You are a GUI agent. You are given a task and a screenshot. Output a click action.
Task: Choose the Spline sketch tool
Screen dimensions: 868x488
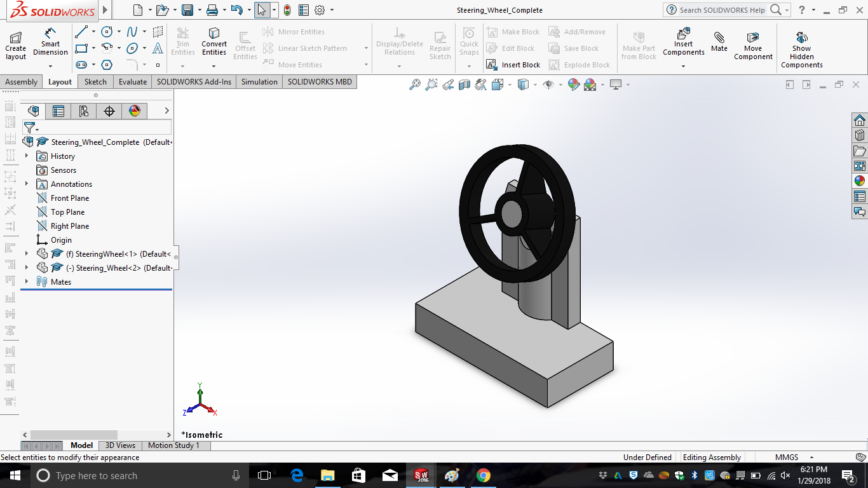tap(132, 32)
